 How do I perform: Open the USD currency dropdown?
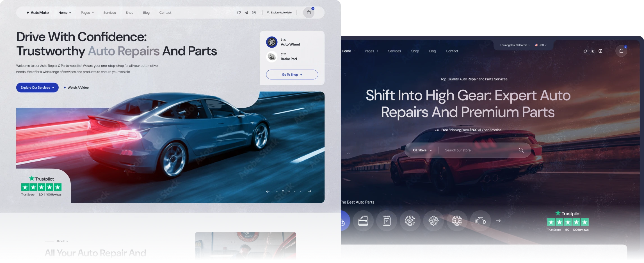[x=541, y=45]
